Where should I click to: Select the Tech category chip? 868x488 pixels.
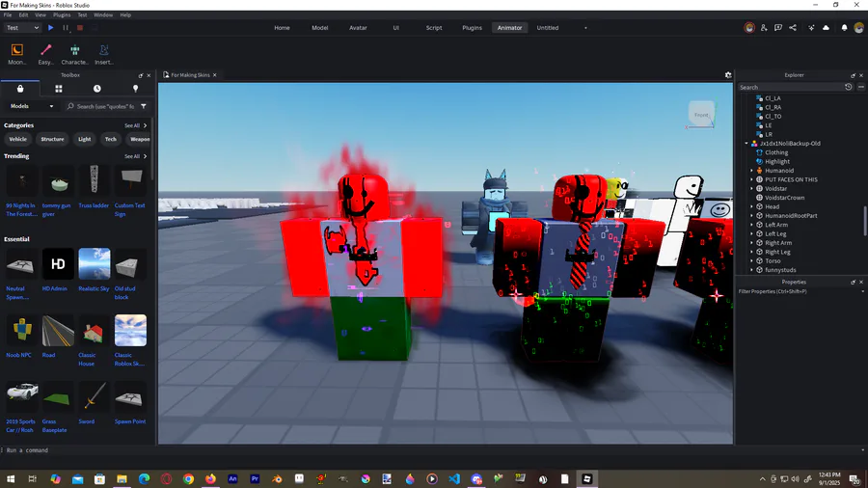(x=111, y=140)
